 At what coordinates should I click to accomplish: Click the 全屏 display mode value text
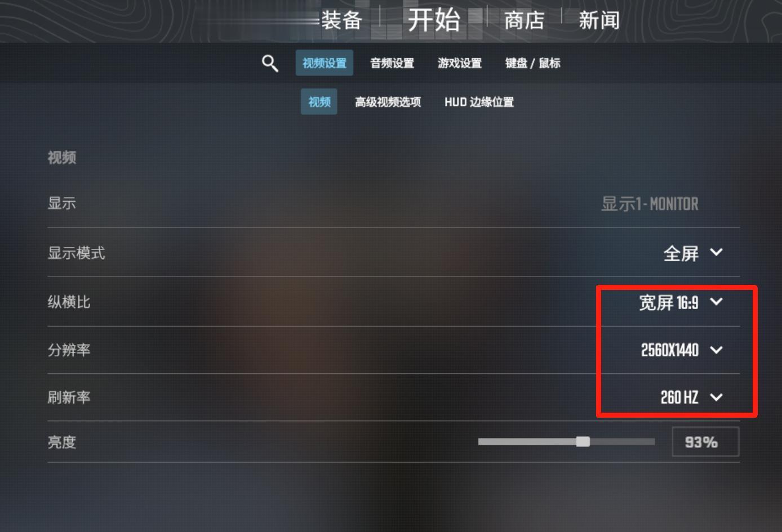pyautogui.click(x=681, y=253)
